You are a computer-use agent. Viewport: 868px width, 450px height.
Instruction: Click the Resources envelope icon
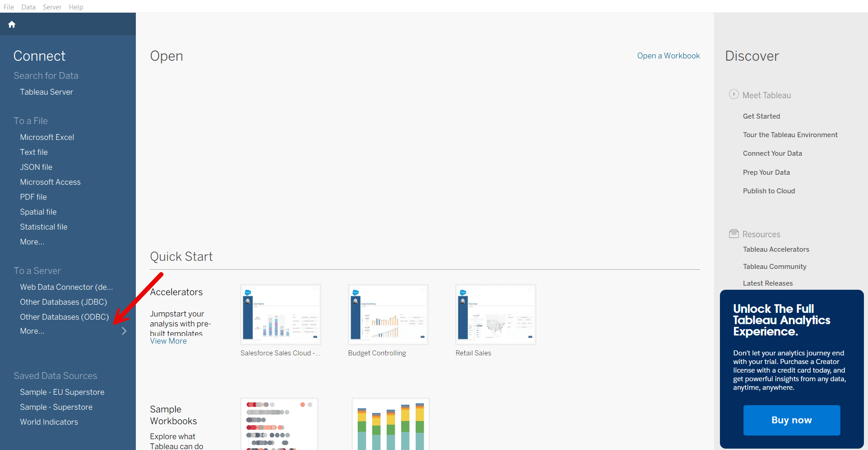tap(734, 233)
